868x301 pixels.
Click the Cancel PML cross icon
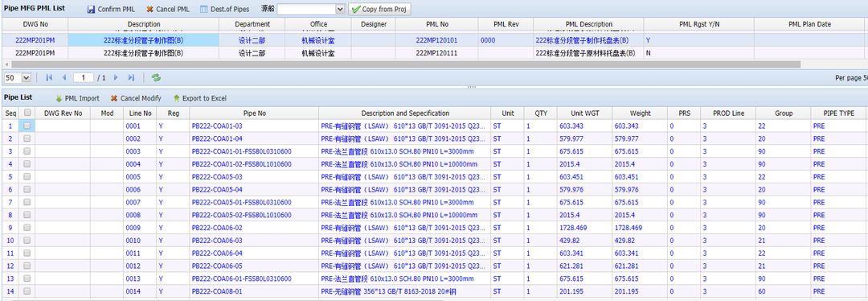[150, 10]
